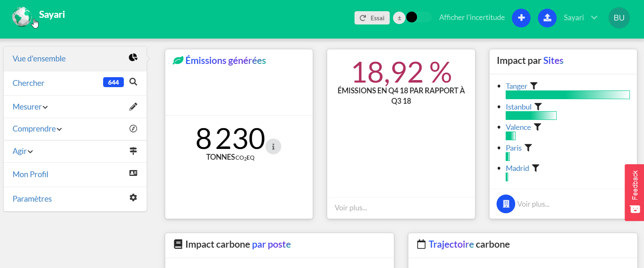Filter by Valence using funnel icon
The width and height of the screenshot is (644, 268).
pos(538,127)
